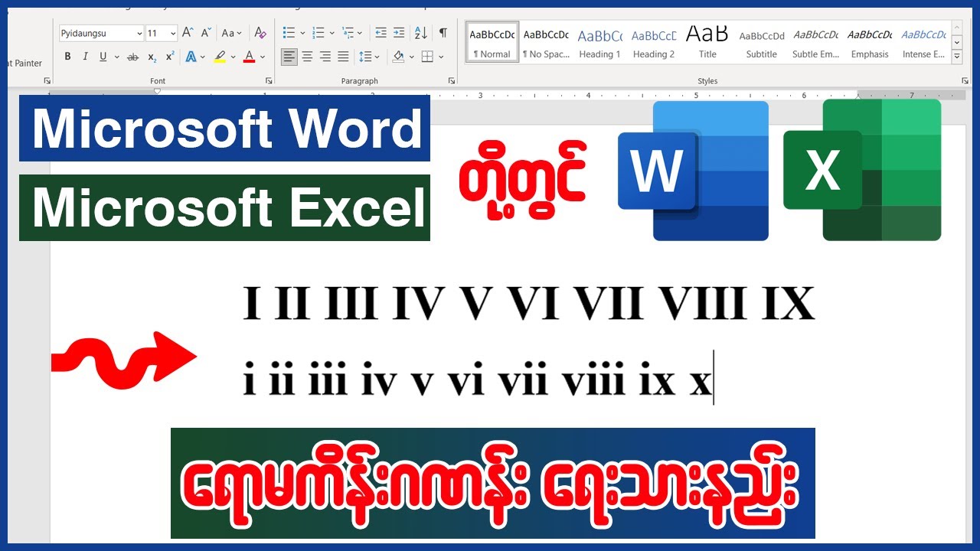980x551 pixels.
Task: Show the next row of styles
Action: pos(957,42)
